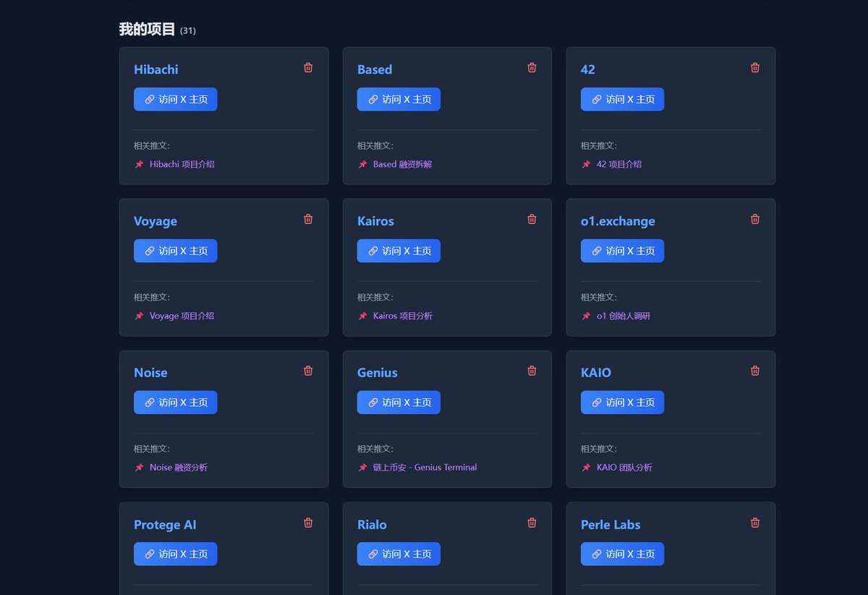Screen dimensions: 868x595
Task: Open the X homepage button on Based card
Action: tap(399, 99)
